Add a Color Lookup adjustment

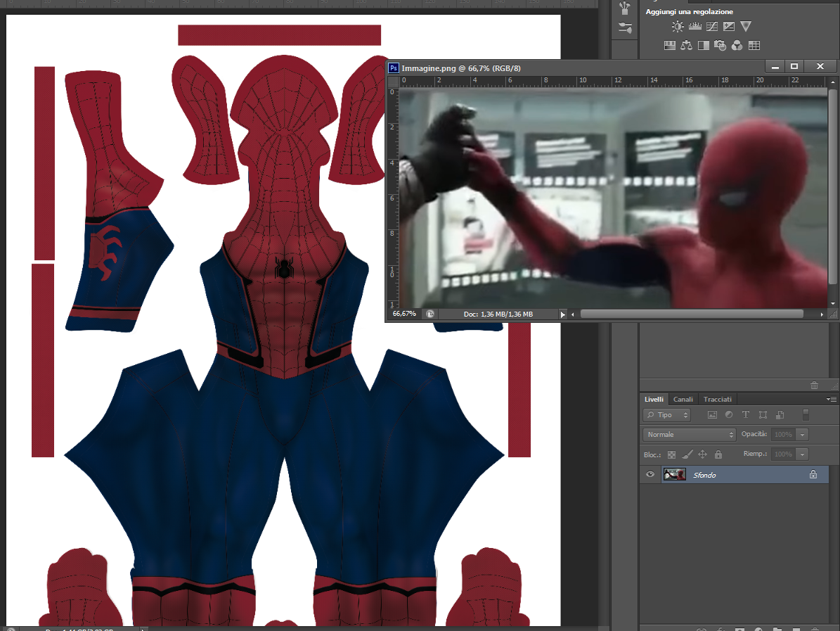[x=754, y=46]
